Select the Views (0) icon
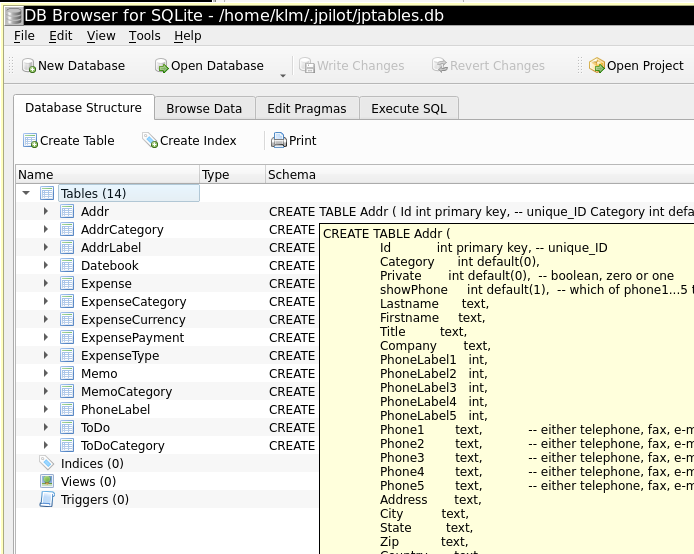This screenshot has height=554, width=694. [x=47, y=481]
